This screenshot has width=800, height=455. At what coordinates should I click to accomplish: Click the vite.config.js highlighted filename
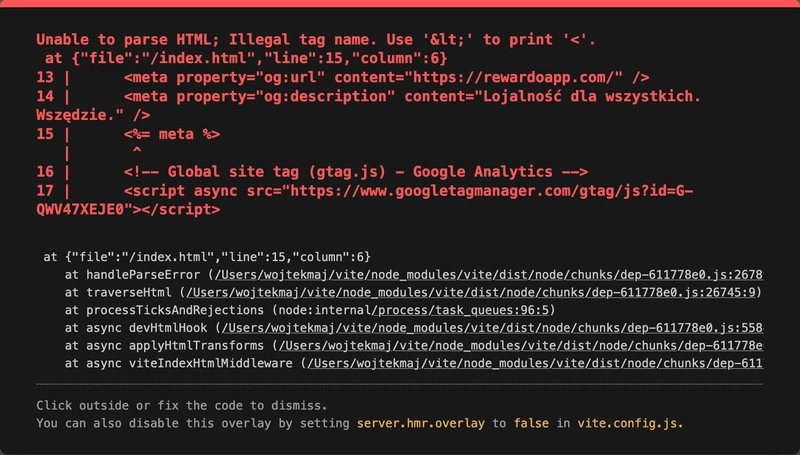630,423
